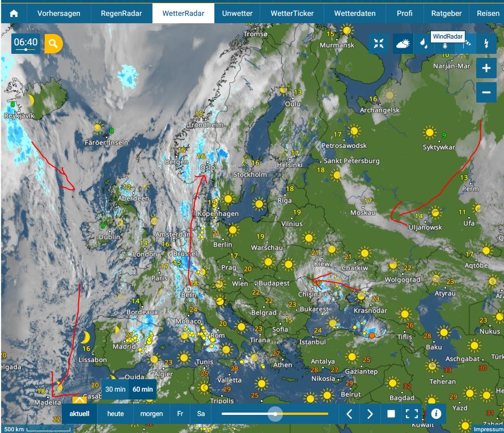This screenshot has height=433, width=504.
Task: Open the info icon in bottom bar
Action: tap(435, 414)
